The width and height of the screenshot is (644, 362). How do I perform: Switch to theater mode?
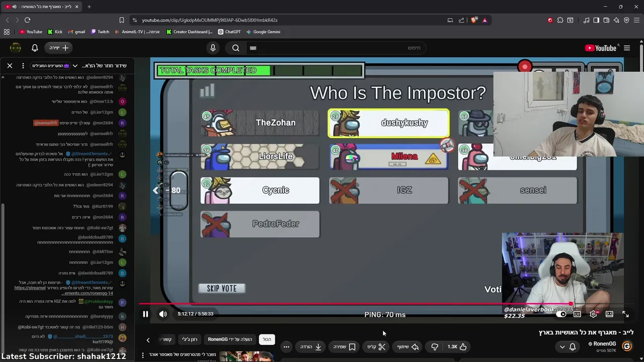[609, 314]
